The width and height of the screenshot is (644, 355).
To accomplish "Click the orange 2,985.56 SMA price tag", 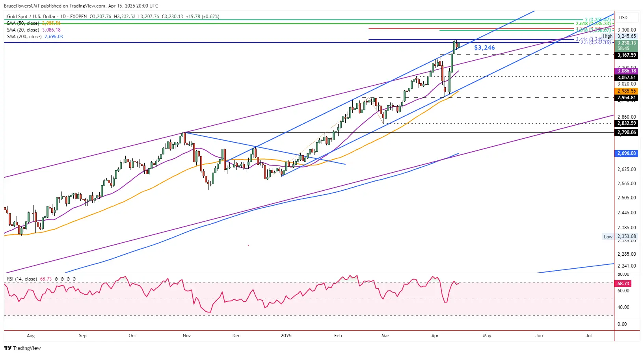I will [626, 91].
